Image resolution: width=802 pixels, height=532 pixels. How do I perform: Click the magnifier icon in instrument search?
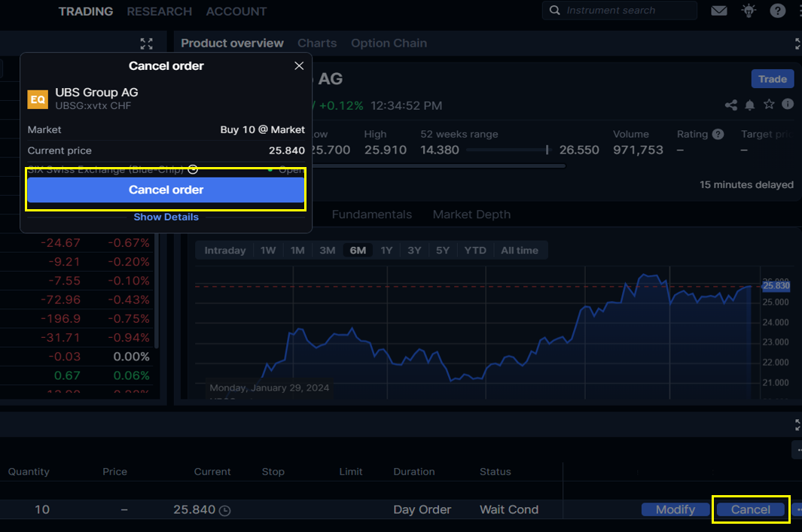point(554,11)
